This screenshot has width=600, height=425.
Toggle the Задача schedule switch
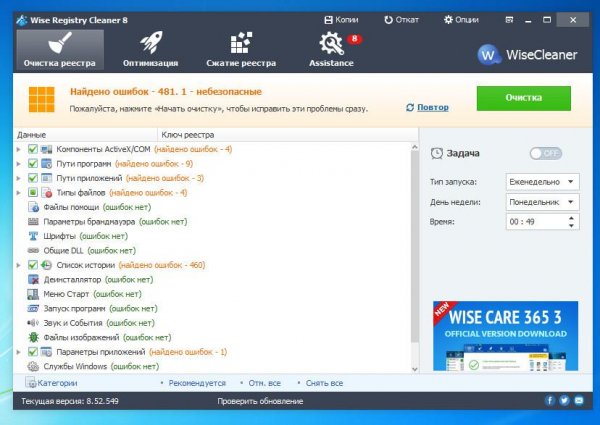(x=546, y=154)
